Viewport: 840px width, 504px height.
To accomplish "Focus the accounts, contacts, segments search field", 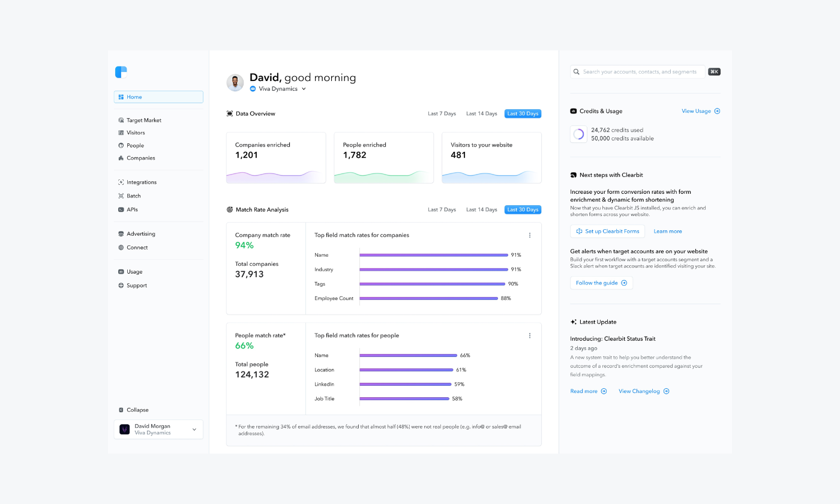I will point(638,71).
